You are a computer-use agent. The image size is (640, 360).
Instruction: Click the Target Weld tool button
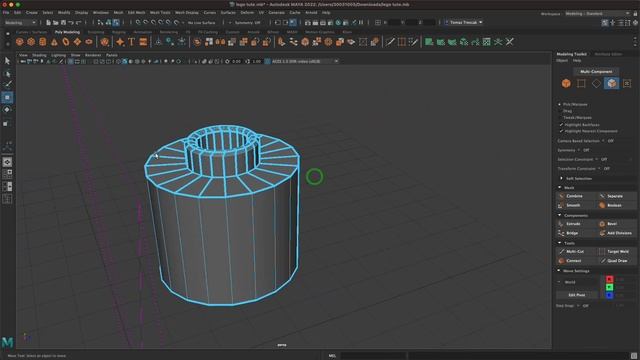(616, 252)
